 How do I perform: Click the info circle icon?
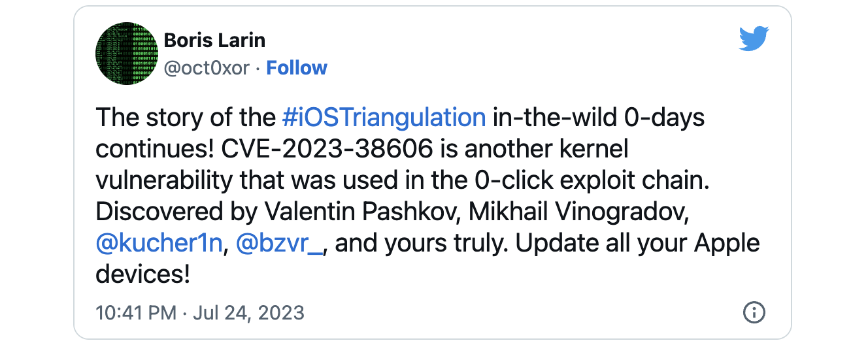click(754, 312)
